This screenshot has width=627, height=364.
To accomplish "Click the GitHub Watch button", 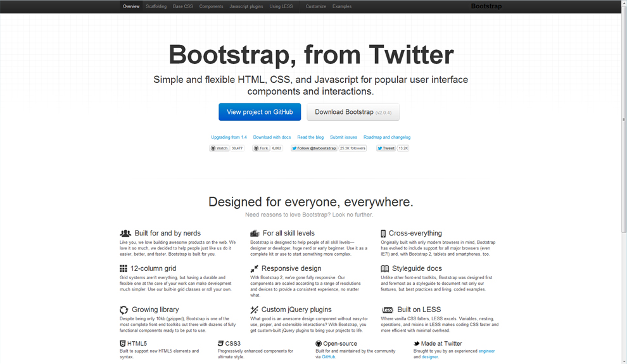I will click(x=218, y=148).
